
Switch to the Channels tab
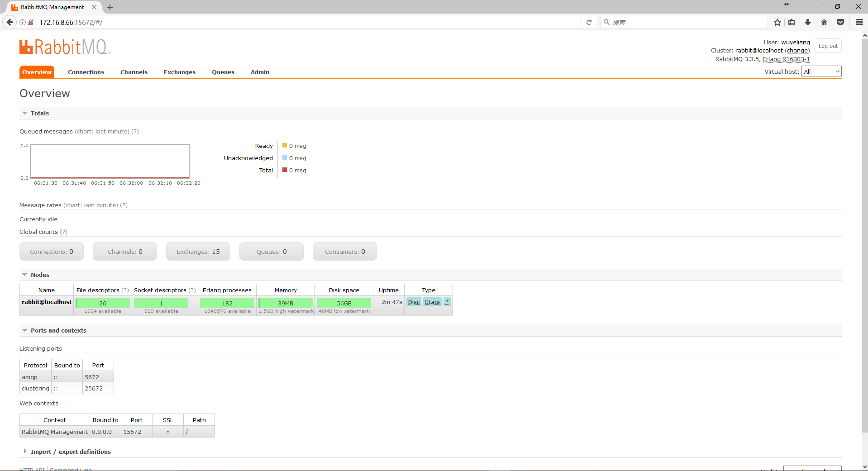[134, 72]
